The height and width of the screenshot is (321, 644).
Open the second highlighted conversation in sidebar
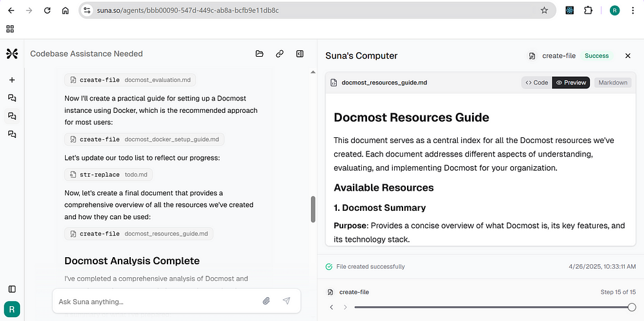click(12, 116)
